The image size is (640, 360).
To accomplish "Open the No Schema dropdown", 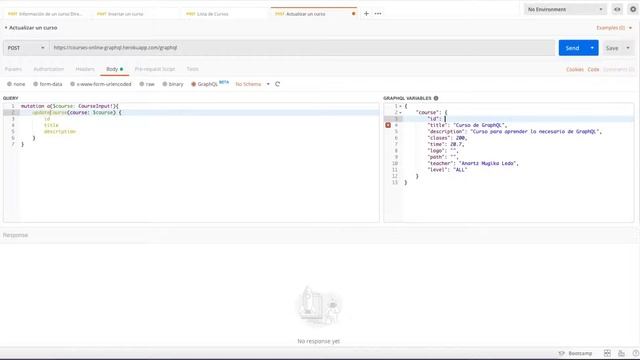I will tap(252, 84).
